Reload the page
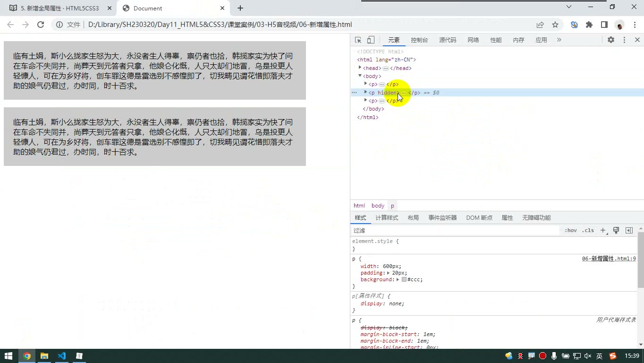The height and width of the screenshot is (363, 644). point(41,25)
